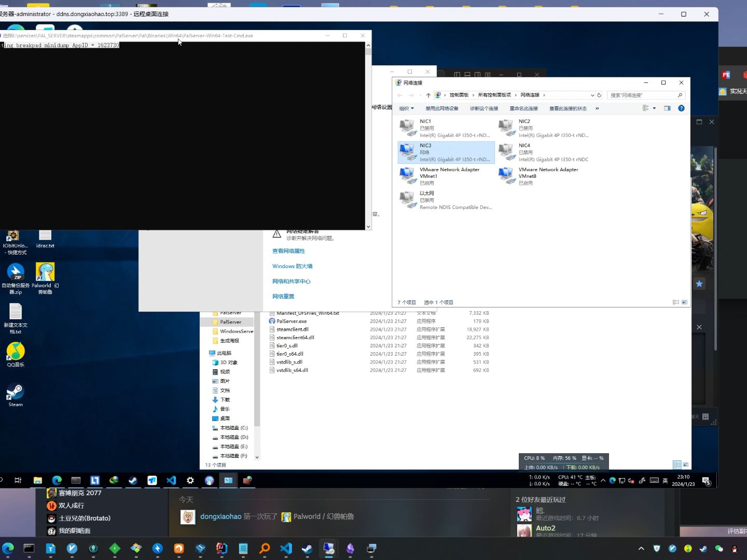Select 下载 folder in navigation tree

click(x=225, y=400)
